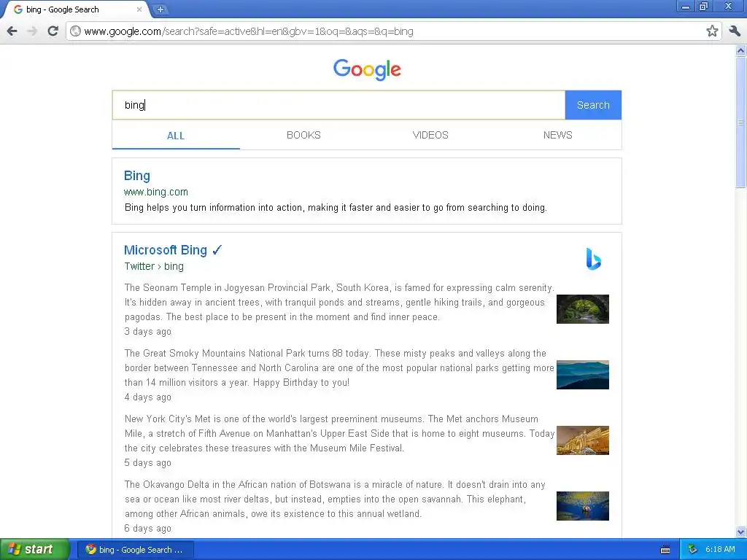Go back with the browser back arrow
Image resolution: width=747 pixels, height=560 pixels.
(x=12, y=31)
